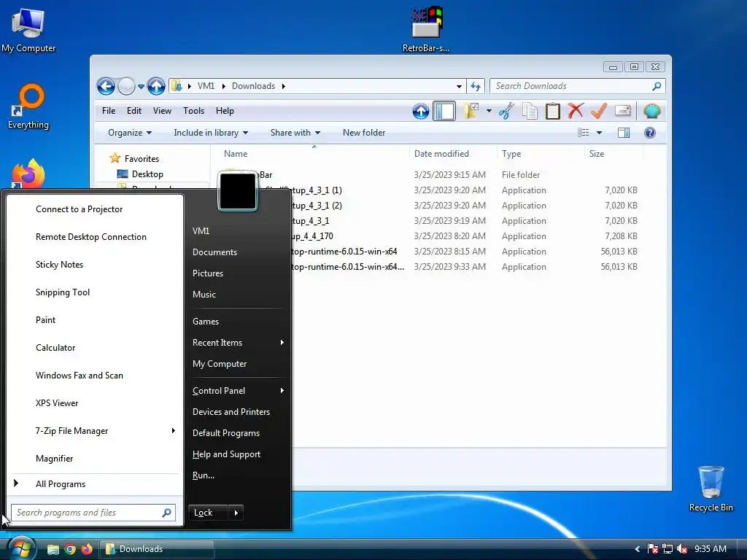Click the Search programs and files box
Screen dimensions: 747x560
(x=93, y=513)
